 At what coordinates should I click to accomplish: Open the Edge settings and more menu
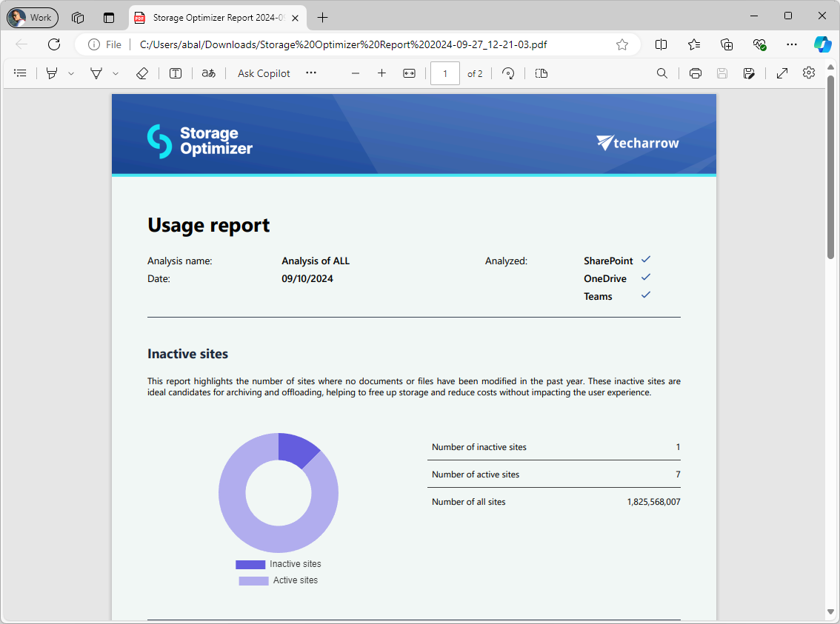pos(792,44)
